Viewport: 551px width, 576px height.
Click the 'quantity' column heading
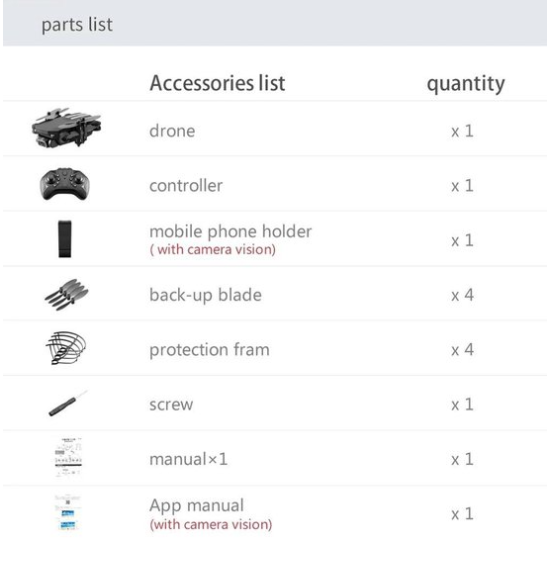(x=466, y=84)
